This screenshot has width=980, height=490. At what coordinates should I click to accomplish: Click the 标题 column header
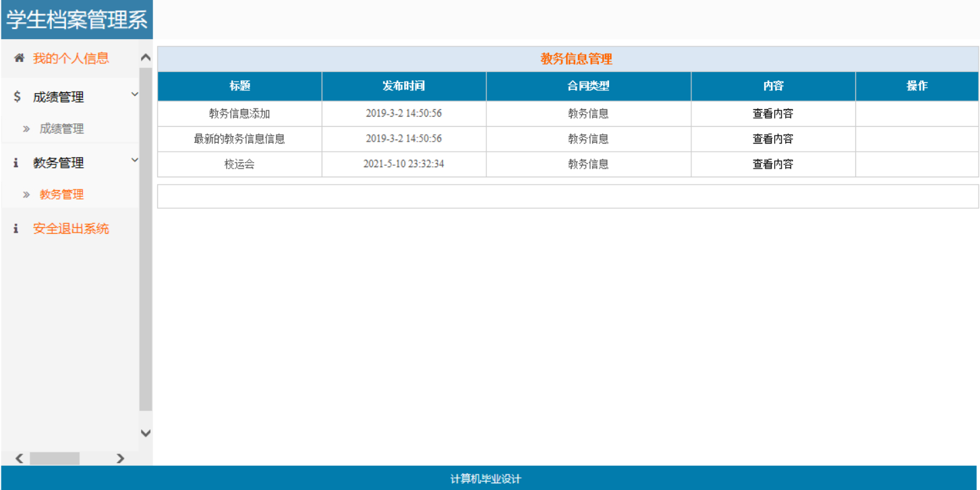[239, 86]
